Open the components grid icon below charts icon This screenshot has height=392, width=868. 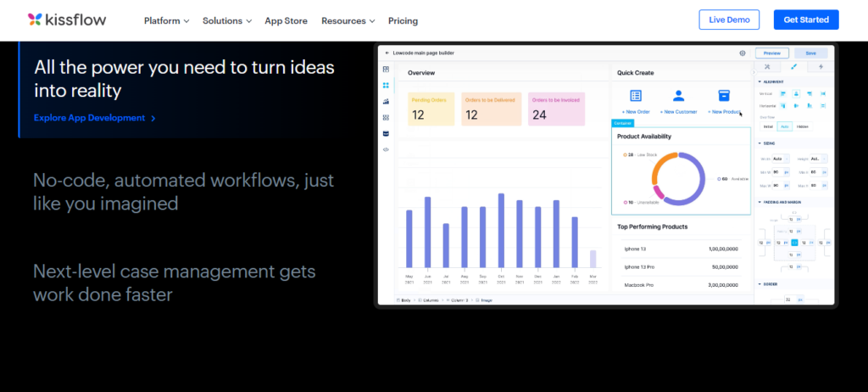[x=386, y=118]
